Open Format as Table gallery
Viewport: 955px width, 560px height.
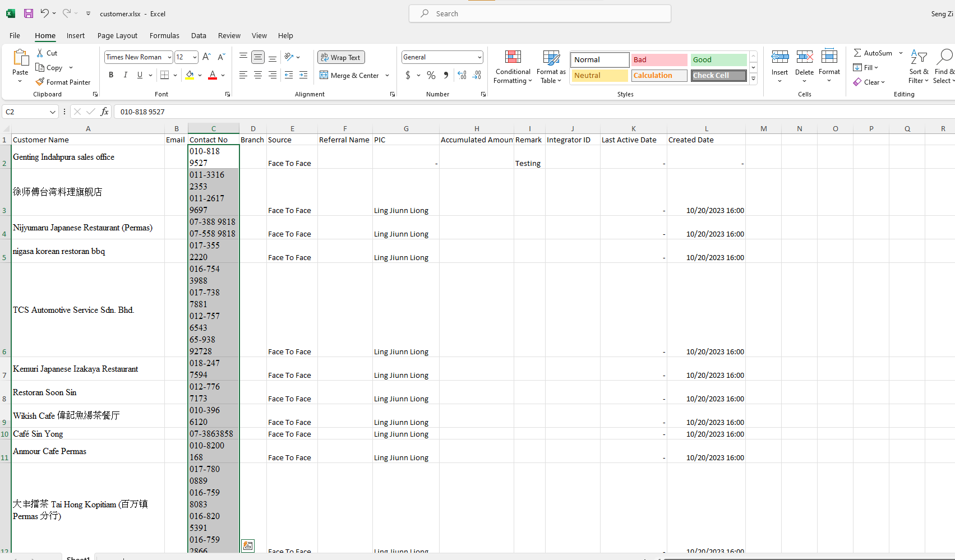click(x=551, y=67)
